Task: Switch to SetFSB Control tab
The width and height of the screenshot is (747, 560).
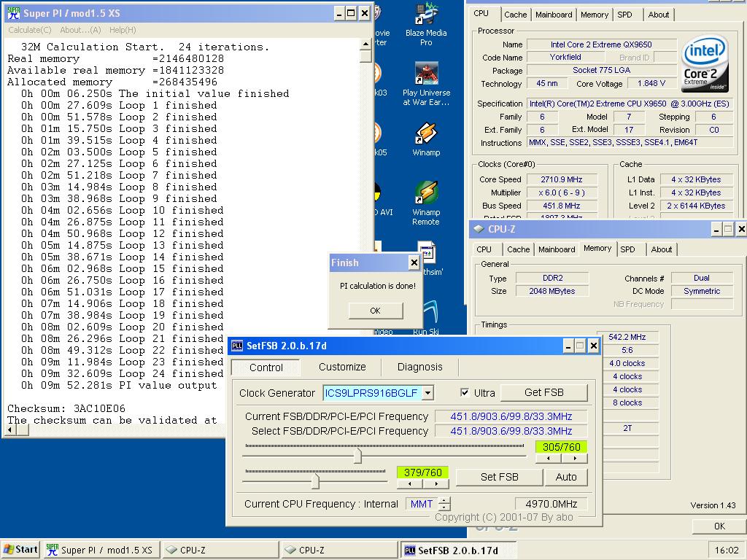Action: point(266,367)
